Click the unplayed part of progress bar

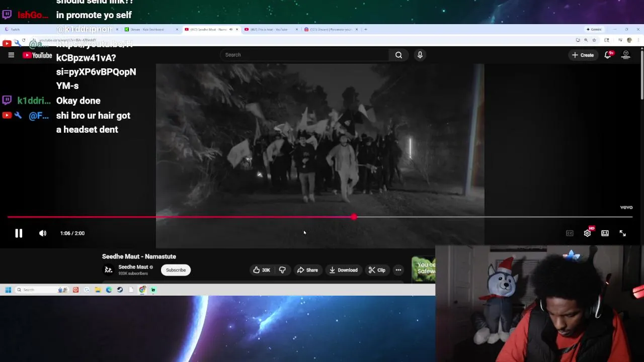(494, 217)
